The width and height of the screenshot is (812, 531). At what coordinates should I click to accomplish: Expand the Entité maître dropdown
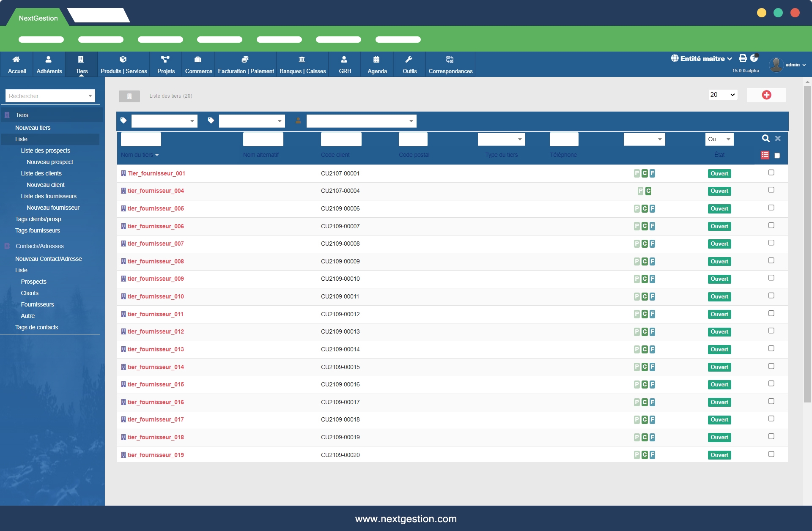702,59
